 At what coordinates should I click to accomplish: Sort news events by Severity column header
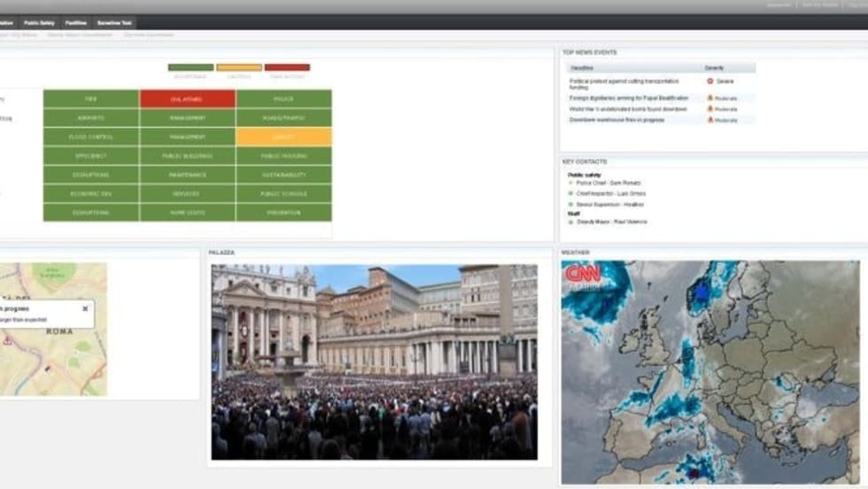click(x=714, y=67)
